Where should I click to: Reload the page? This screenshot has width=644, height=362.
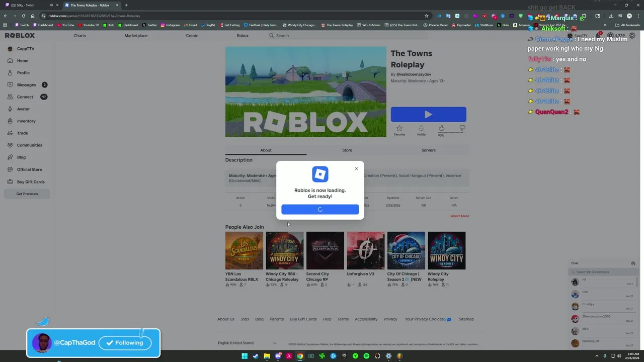tap(23, 16)
